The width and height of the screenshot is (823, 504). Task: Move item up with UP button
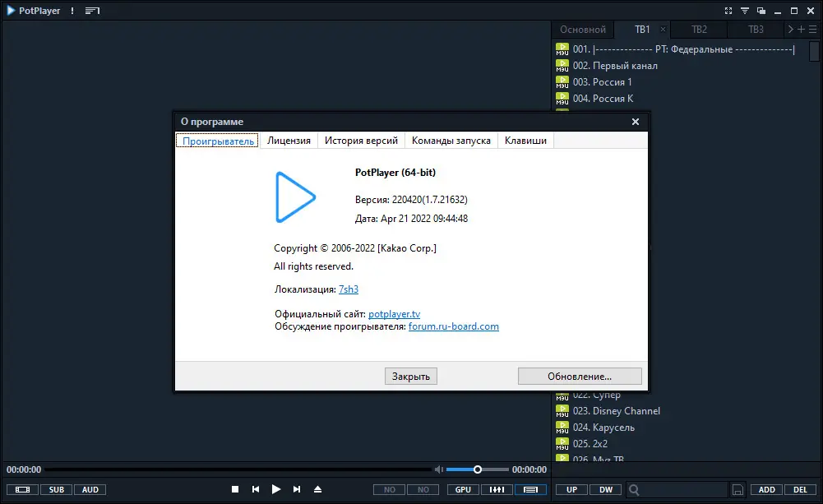tap(571, 490)
